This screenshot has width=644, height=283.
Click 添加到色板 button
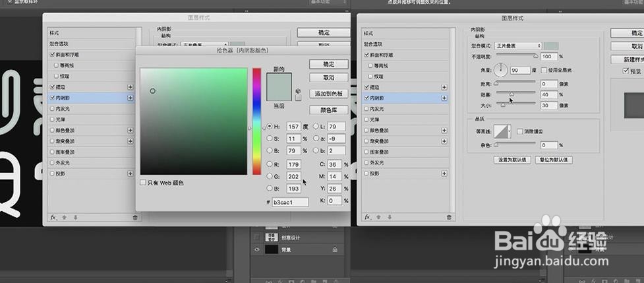pos(328,94)
